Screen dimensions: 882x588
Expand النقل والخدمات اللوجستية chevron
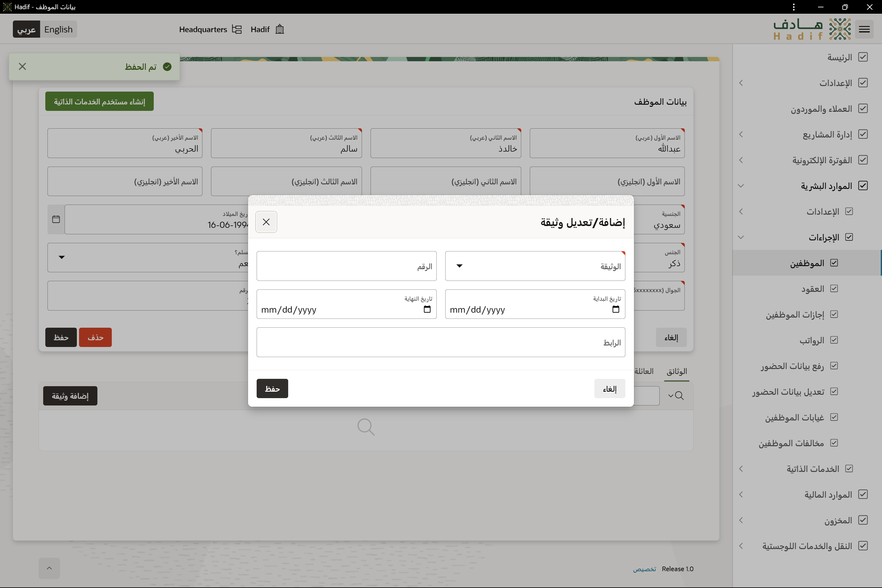point(741,546)
